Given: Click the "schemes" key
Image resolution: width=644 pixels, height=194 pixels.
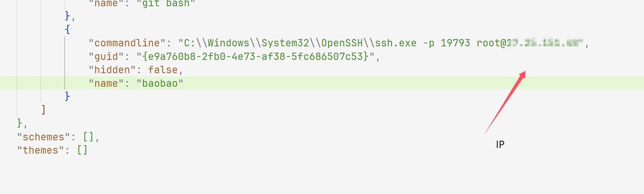Looking at the screenshot, I should [x=43, y=137].
